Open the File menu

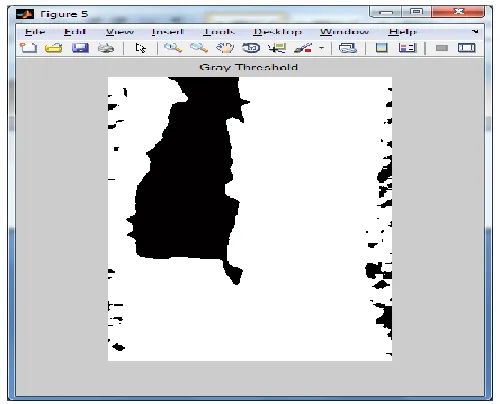[x=35, y=32]
